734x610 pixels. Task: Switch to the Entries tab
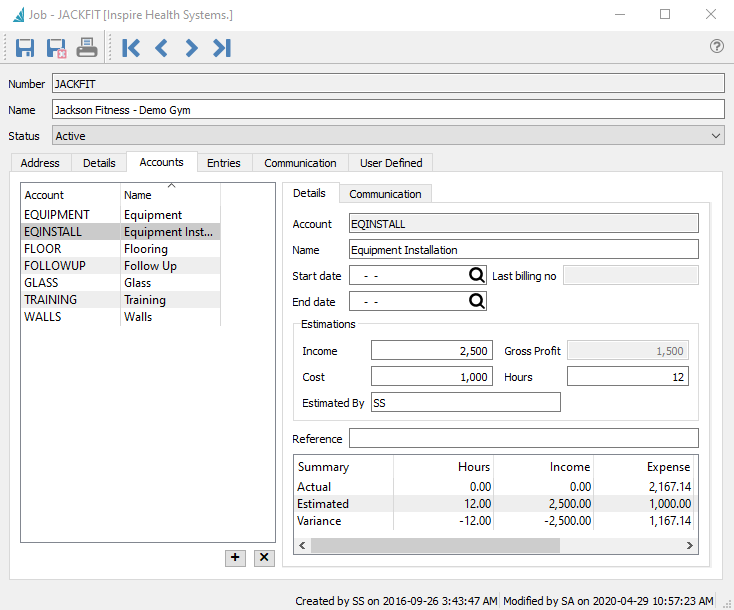(223, 163)
